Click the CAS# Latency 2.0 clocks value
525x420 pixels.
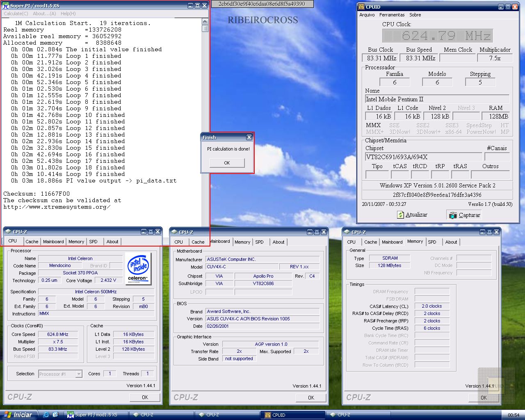pyautogui.click(x=432, y=306)
